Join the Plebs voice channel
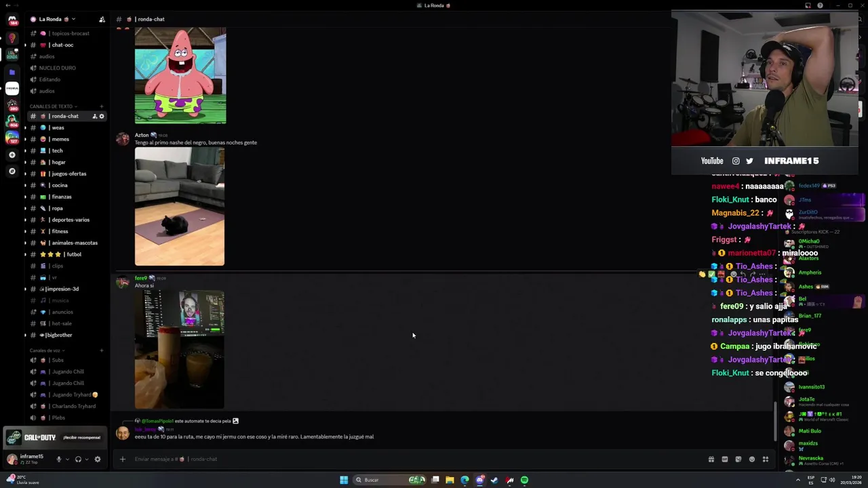This screenshot has width=868, height=488. click(x=67, y=418)
